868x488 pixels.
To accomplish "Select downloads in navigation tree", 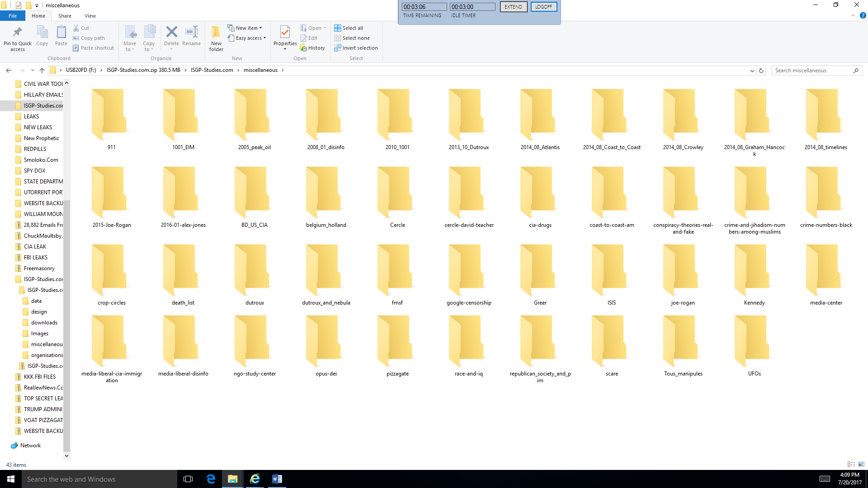I will coord(44,323).
